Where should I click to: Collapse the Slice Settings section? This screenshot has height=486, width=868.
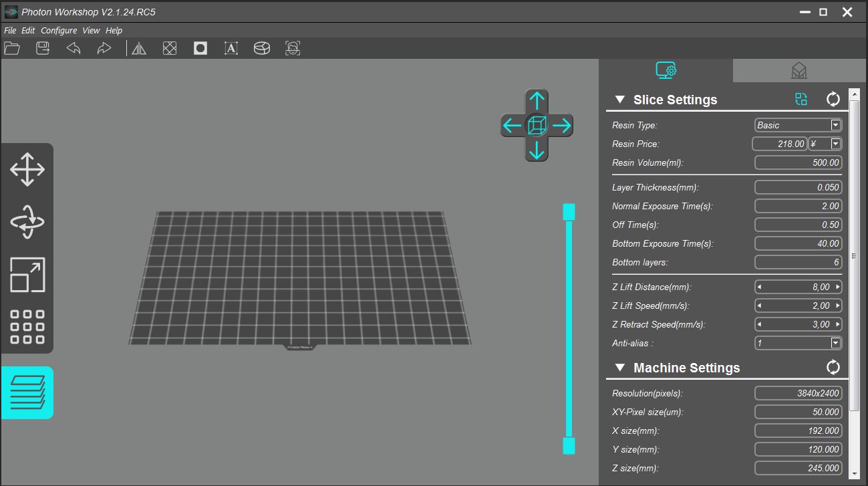tap(619, 99)
